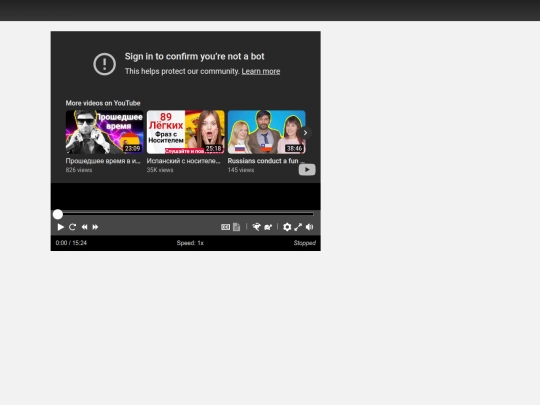Click the faster speed (bird) icon
Viewport: 540px width, 405px height.
point(256,227)
